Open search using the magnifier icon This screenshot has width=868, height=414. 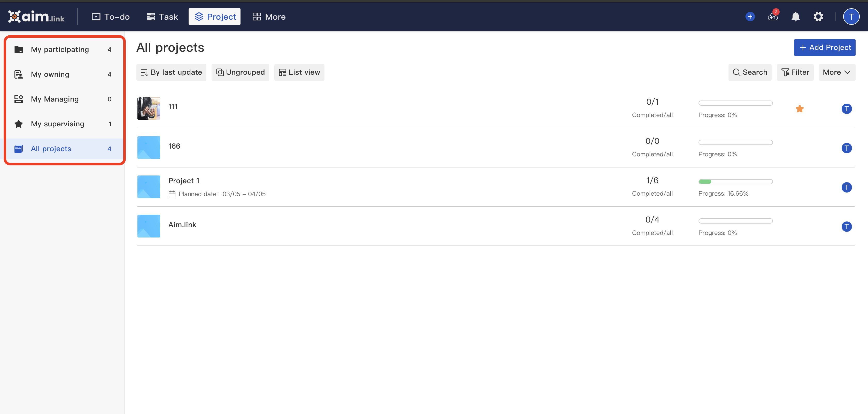pyautogui.click(x=750, y=72)
